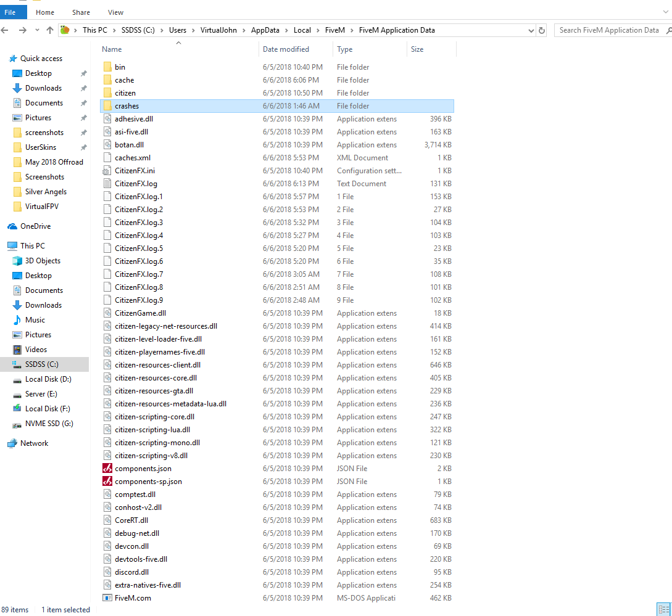Click the AppData breadcrumb segment
672x616 pixels.
click(265, 30)
